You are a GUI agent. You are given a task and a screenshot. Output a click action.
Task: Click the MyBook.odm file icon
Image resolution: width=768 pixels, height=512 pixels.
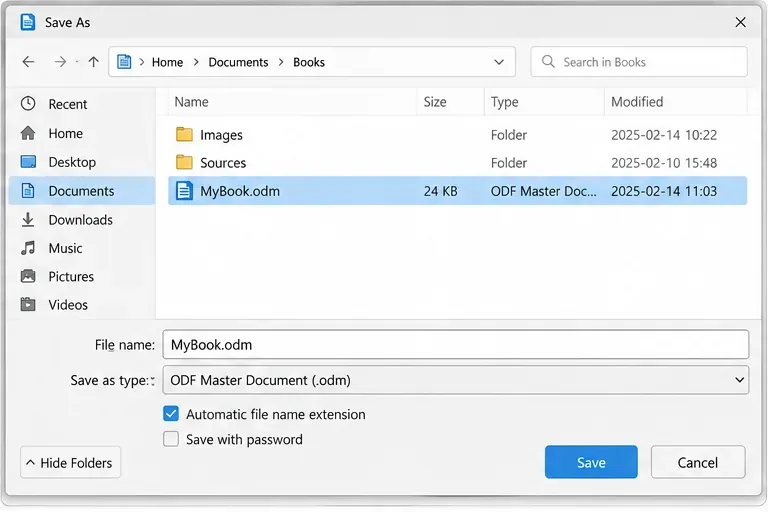tap(184, 191)
